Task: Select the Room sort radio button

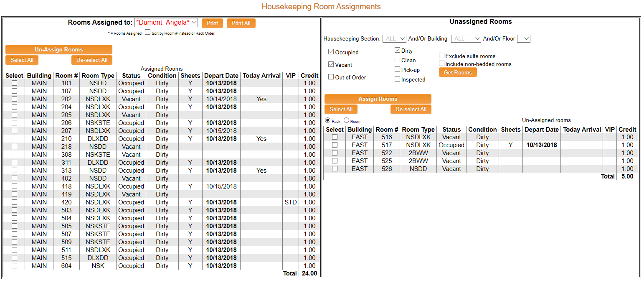Action: coord(346,120)
